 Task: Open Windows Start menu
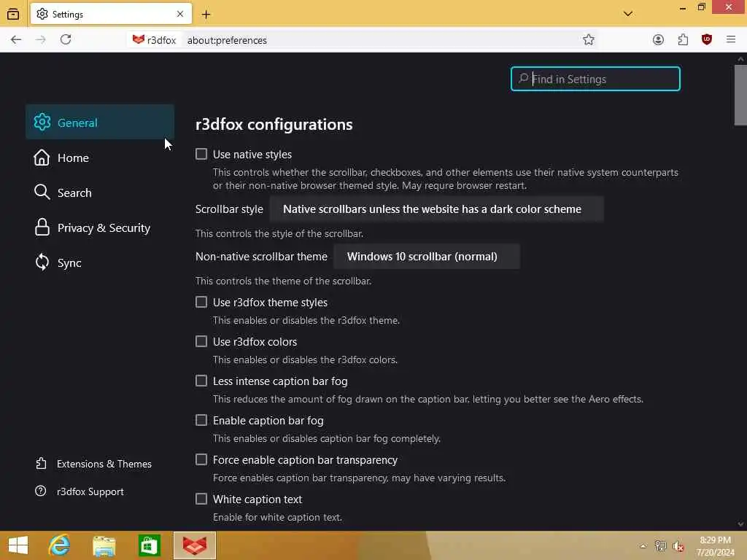coord(18,545)
